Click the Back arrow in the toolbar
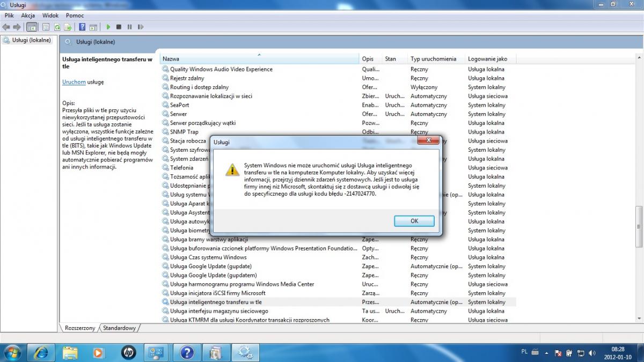The image size is (644, 362). click(x=6, y=27)
